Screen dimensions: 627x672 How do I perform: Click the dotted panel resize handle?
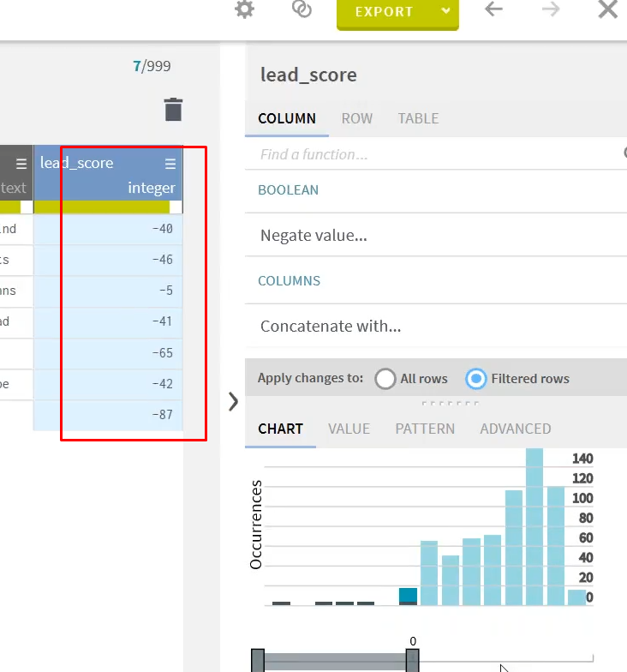click(451, 403)
